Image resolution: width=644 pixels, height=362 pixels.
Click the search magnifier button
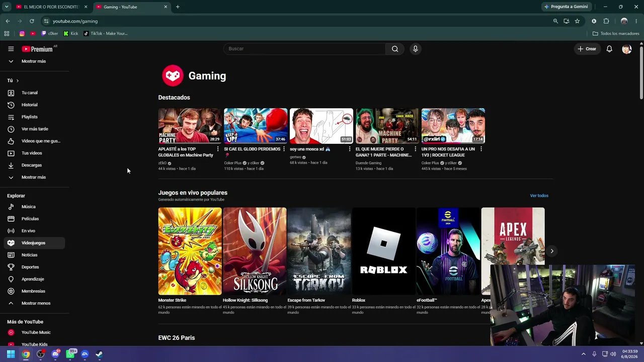point(395,49)
